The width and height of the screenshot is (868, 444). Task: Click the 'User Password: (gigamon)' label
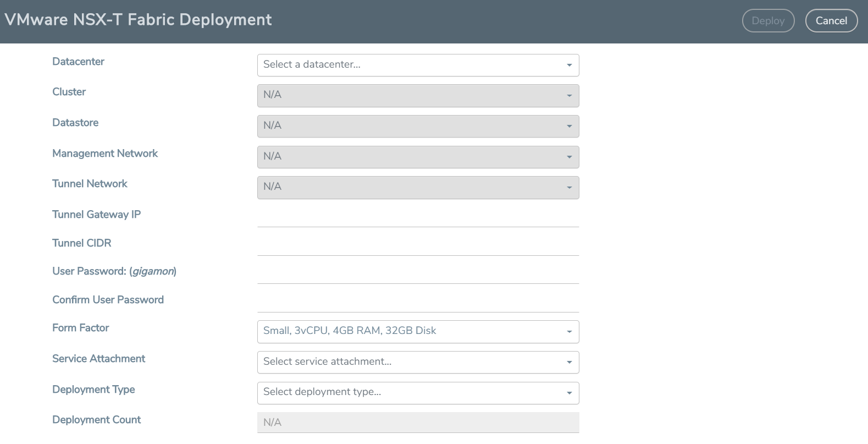click(x=114, y=271)
